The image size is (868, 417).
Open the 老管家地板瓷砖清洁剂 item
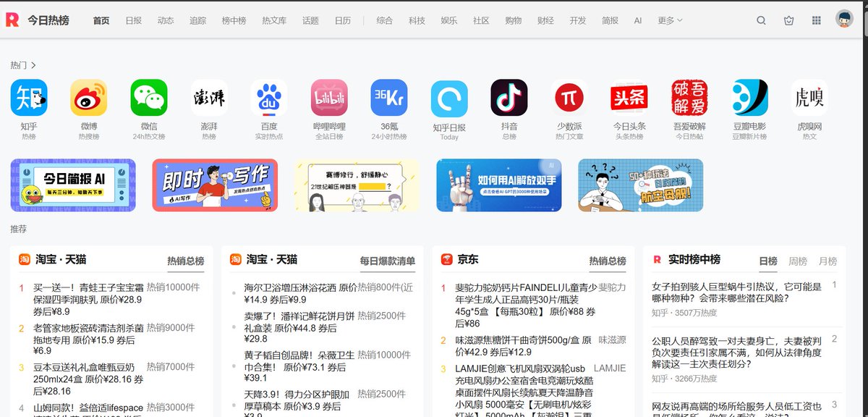88,339
